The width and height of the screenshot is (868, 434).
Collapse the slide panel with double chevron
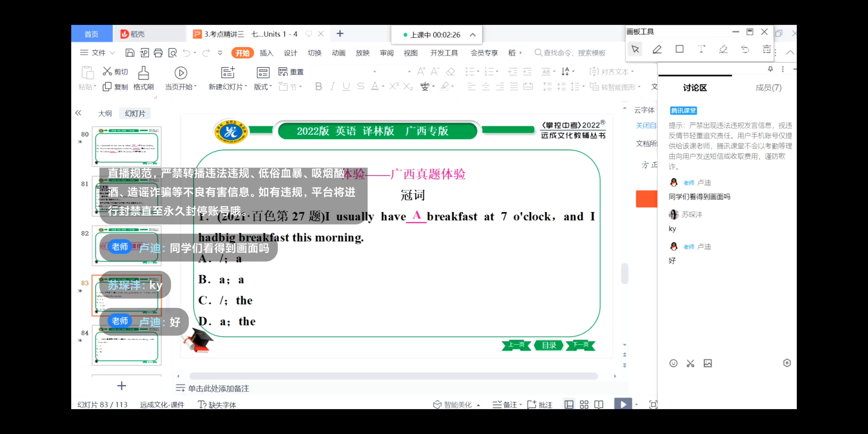pyautogui.click(x=78, y=113)
